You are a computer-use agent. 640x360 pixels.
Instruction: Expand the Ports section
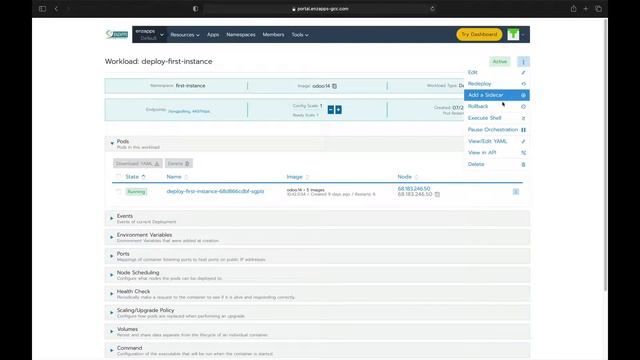click(111, 256)
